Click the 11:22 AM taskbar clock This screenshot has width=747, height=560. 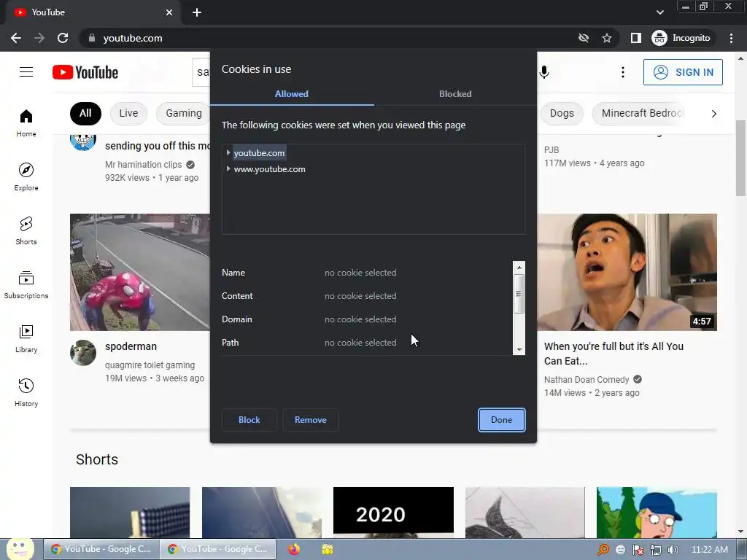pyautogui.click(x=709, y=550)
